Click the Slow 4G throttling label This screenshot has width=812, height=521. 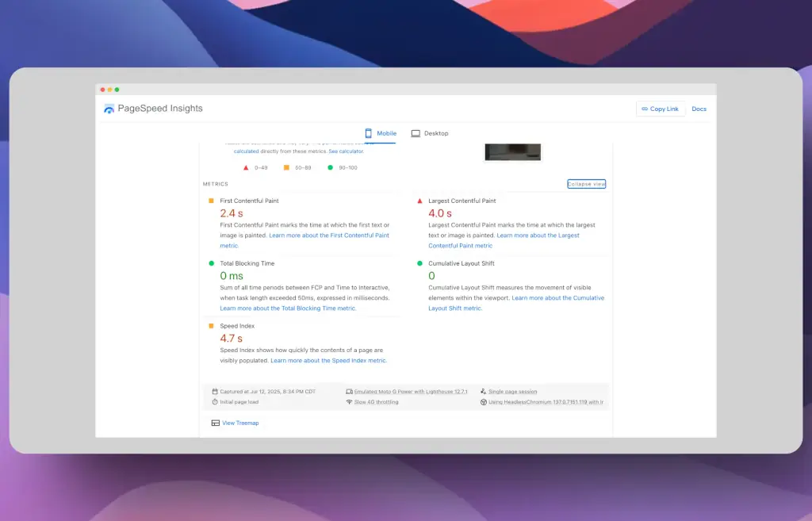[377, 402]
